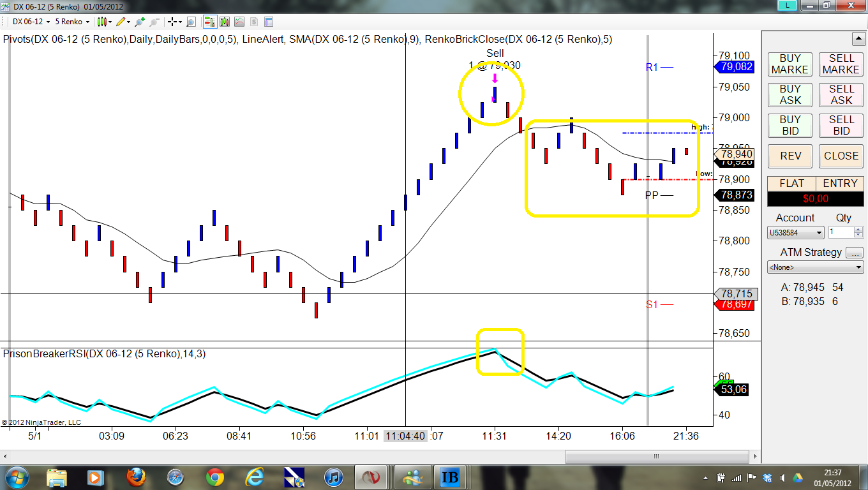Click the ENTRY price cell

[x=841, y=184]
